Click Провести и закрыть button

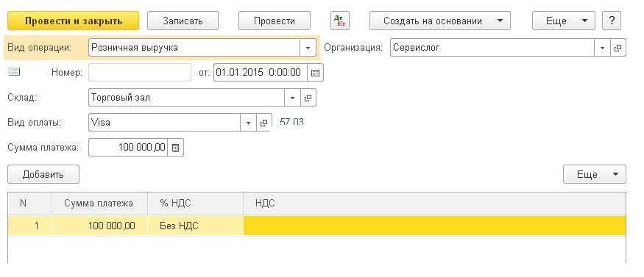74,21
